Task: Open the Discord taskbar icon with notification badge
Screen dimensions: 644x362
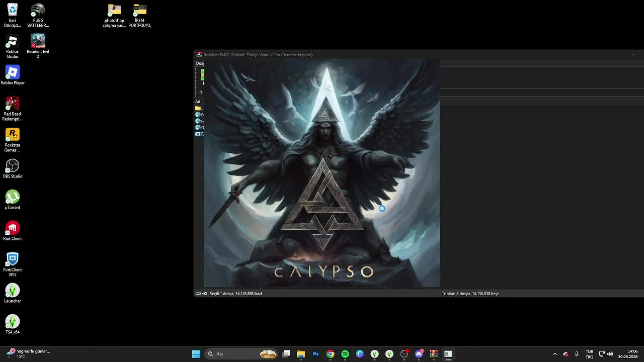Action: 419,354
